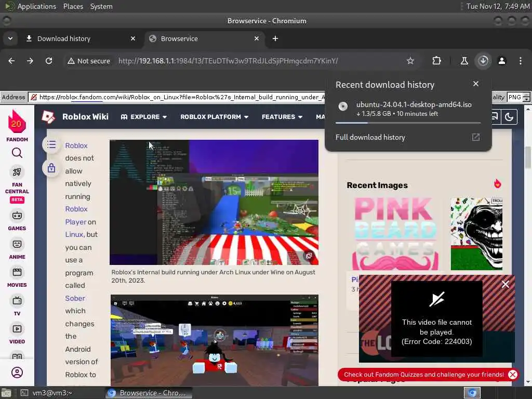Viewport: 532px width, 399px height.
Task: Follow the Sober article link
Action: (75, 298)
